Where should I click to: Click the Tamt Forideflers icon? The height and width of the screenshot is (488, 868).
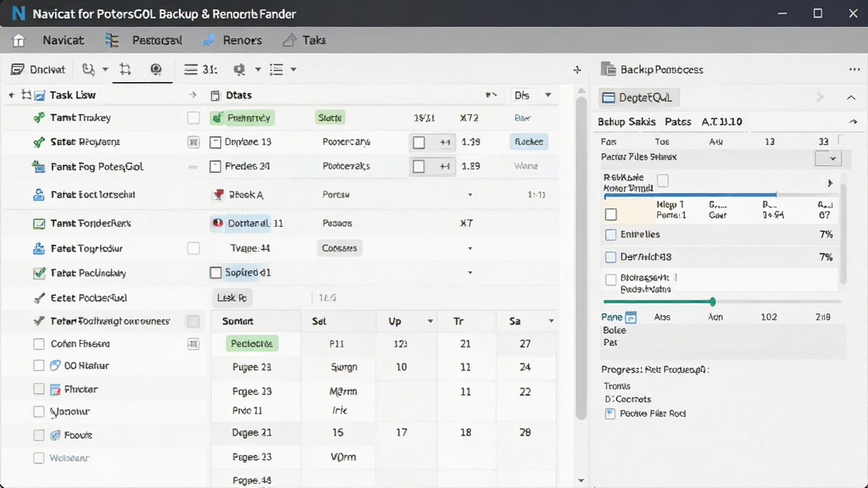pos(39,224)
